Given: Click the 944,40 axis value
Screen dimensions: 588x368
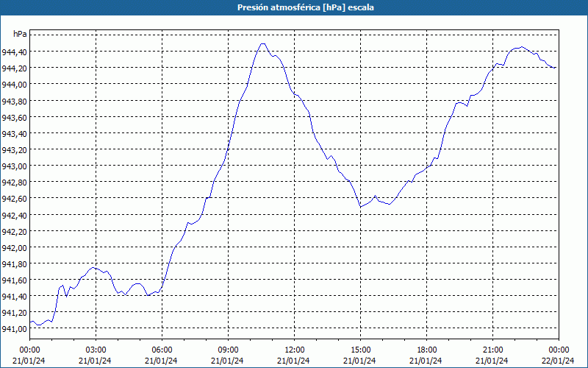Looking at the screenshot, I should [14, 52].
